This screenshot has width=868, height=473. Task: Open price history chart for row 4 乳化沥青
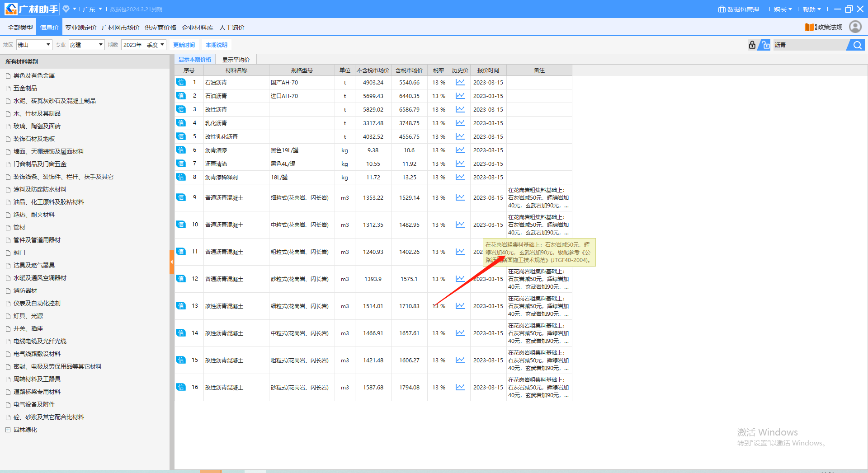tap(460, 123)
